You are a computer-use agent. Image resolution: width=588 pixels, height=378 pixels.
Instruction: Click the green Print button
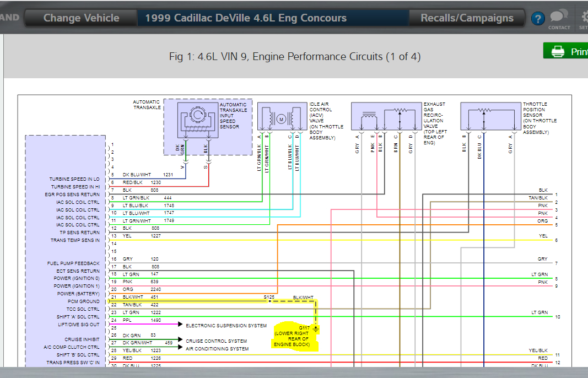click(x=565, y=51)
